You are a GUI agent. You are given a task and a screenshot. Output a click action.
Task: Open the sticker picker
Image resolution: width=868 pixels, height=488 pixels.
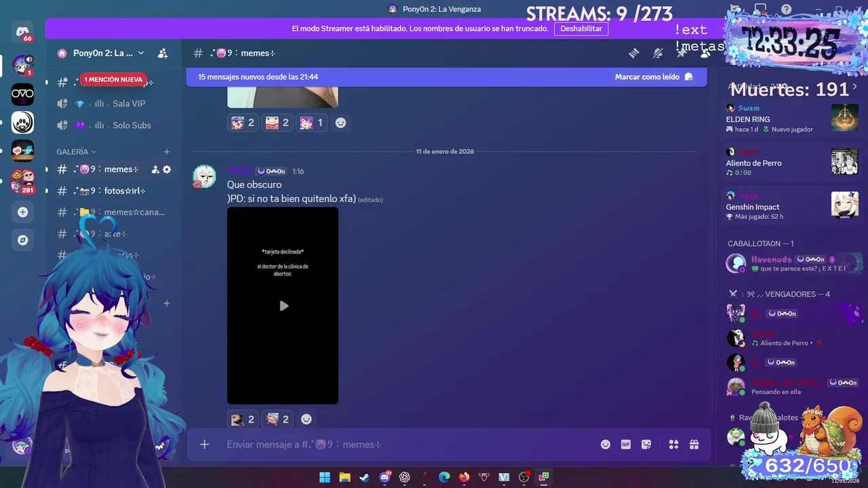(x=646, y=445)
